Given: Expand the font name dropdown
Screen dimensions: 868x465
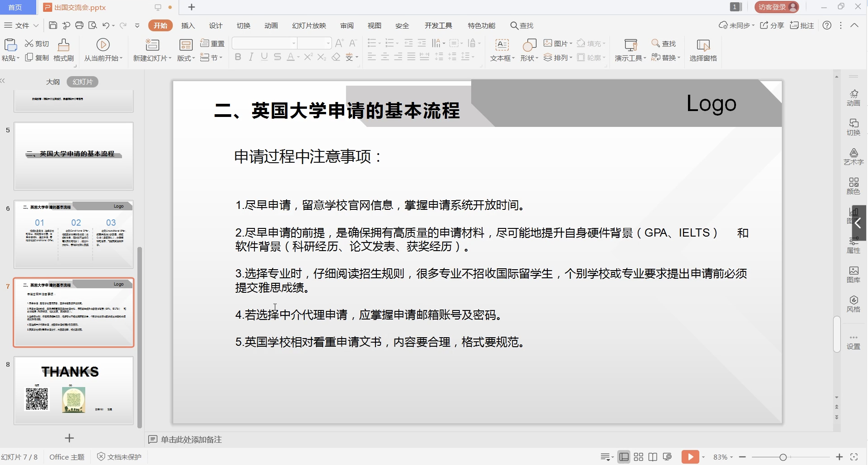Looking at the screenshot, I should [294, 43].
